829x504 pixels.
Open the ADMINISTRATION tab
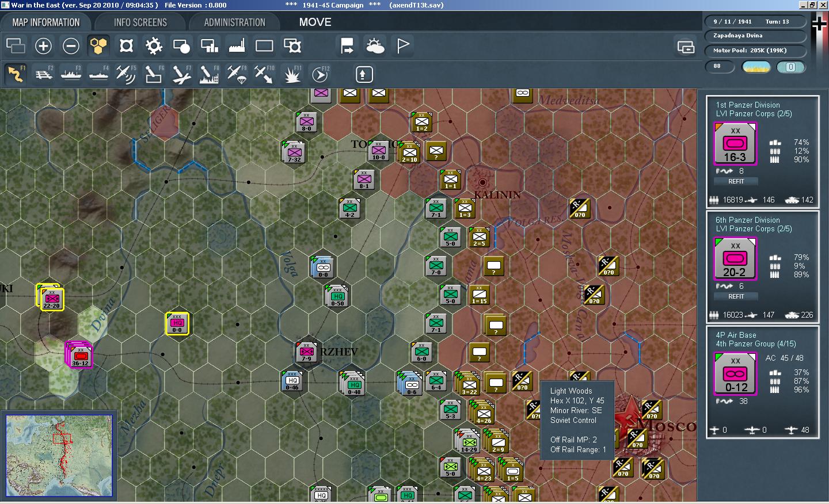[234, 22]
